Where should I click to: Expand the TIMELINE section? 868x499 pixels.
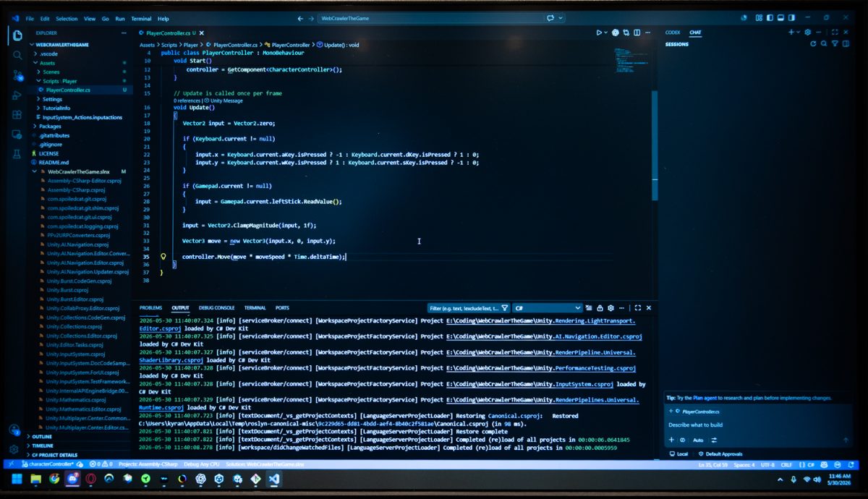tap(43, 445)
